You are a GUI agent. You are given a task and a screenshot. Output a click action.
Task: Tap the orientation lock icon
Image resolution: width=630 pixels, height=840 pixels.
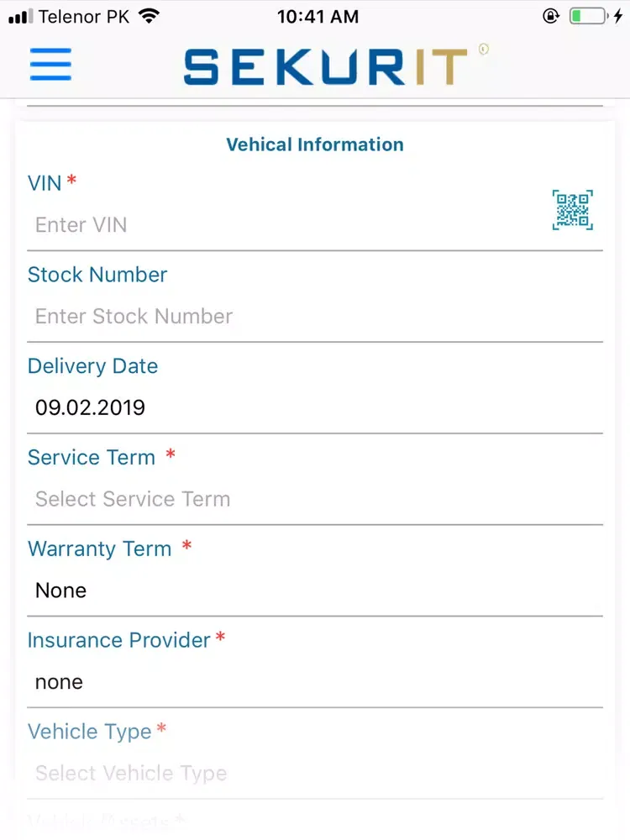click(x=551, y=16)
